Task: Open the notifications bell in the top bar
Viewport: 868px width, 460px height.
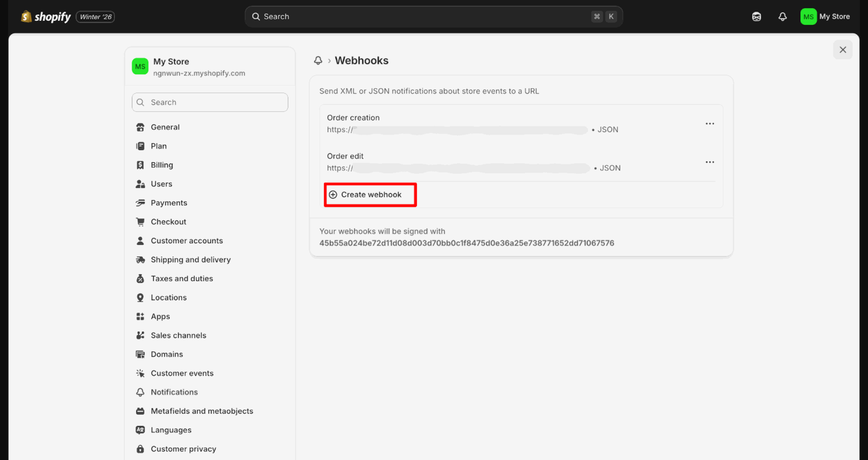Action: 783,17
